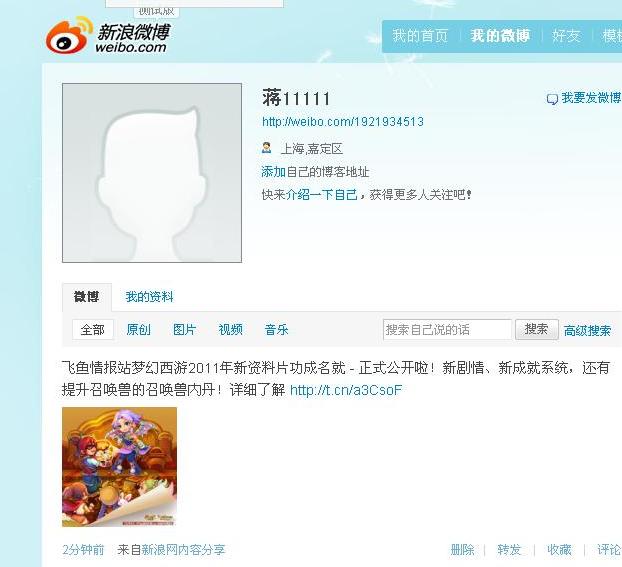
Task: Click the 介绍一下自己 link
Action: (x=322, y=195)
